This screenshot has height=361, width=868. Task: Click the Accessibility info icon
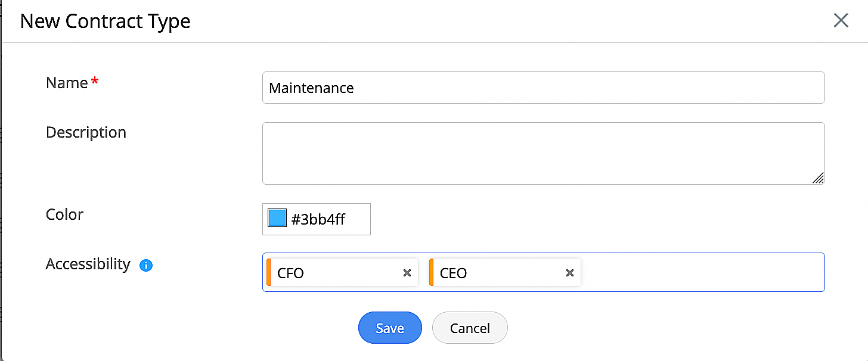click(x=146, y=266)
